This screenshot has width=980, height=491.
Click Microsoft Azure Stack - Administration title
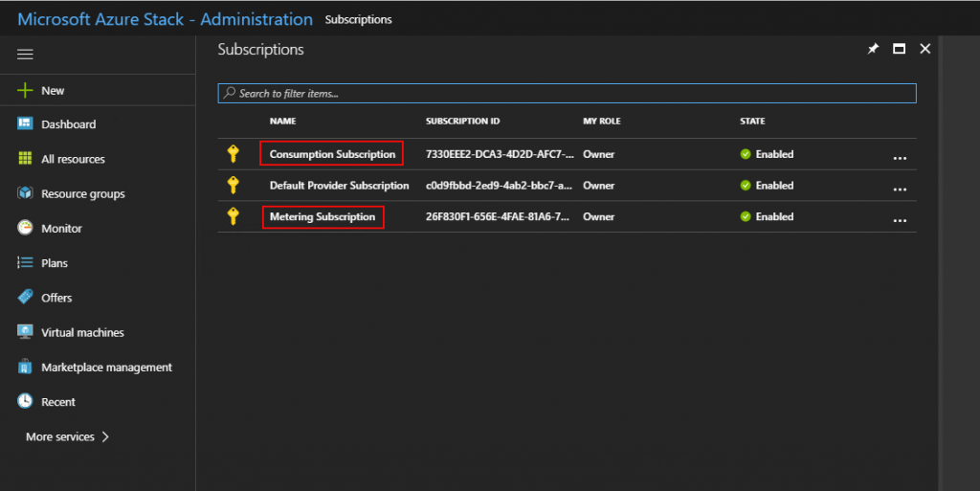pyautogui.click(x=165, y=19)
